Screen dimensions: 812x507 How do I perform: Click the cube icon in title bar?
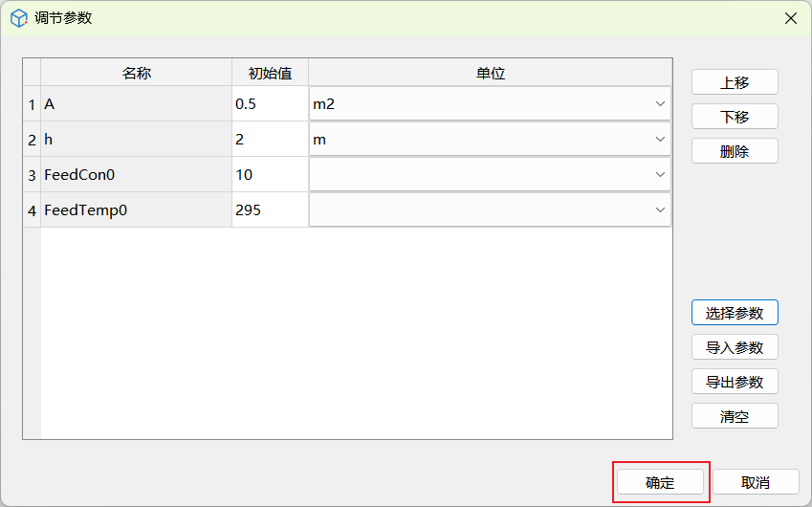(18, 18)
